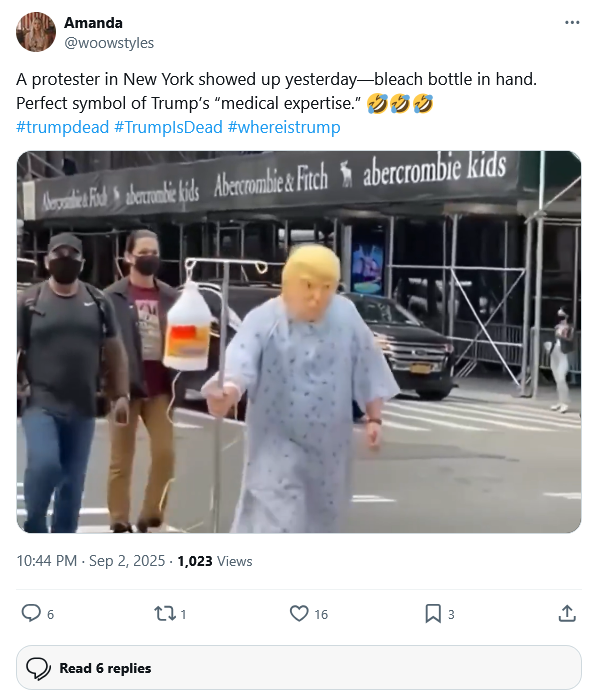Like the post with the heart icon
This screenshot has width=598, height=698.
coord(299,613)
